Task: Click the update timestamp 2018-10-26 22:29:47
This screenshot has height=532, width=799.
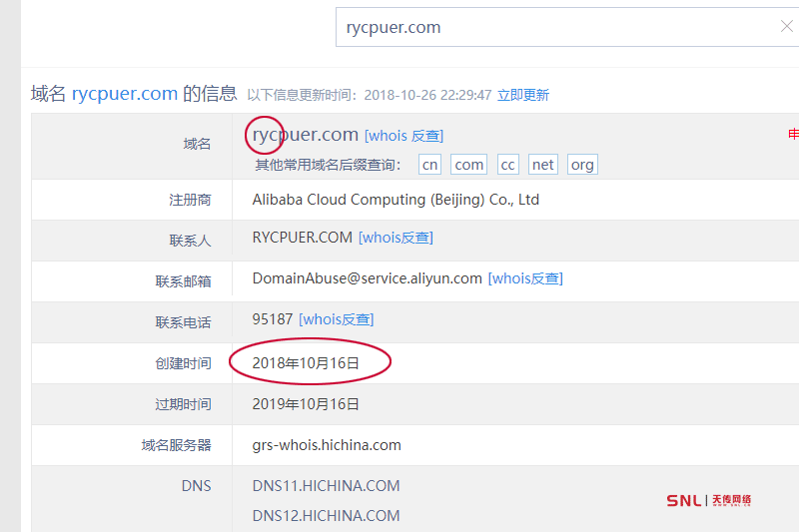Action: pos(427,95)
